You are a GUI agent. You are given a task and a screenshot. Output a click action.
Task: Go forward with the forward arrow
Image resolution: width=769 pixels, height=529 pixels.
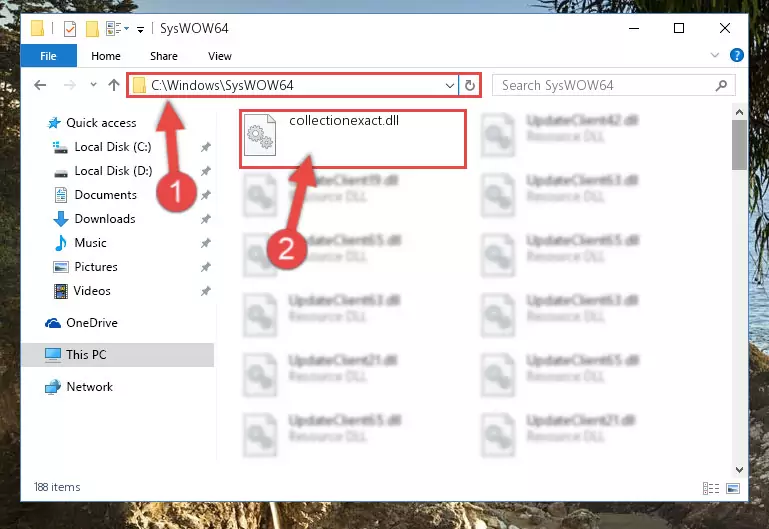tap(70, 85)
